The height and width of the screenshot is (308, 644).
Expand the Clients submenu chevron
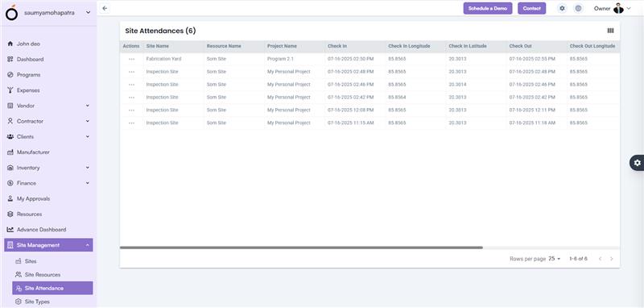88,136
